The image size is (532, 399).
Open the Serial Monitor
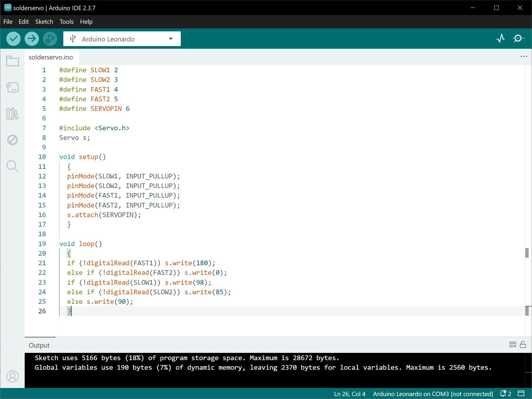[x=518, y=39]
